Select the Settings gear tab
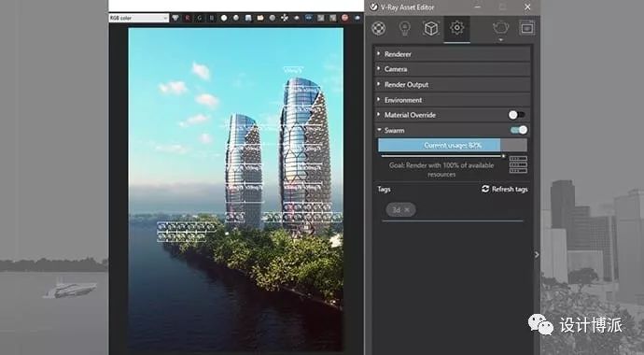Viewport: 644px width, 355px height. [x=456, y=28]
